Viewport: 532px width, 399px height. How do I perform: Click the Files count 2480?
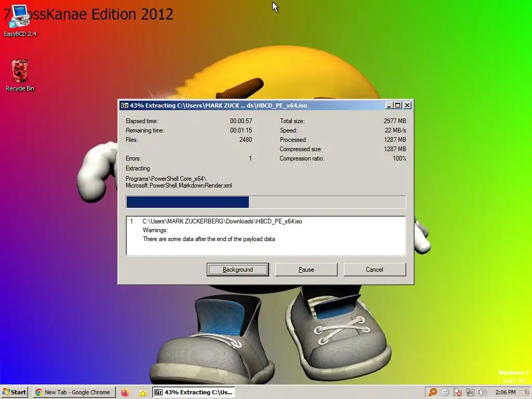point(246,139)
